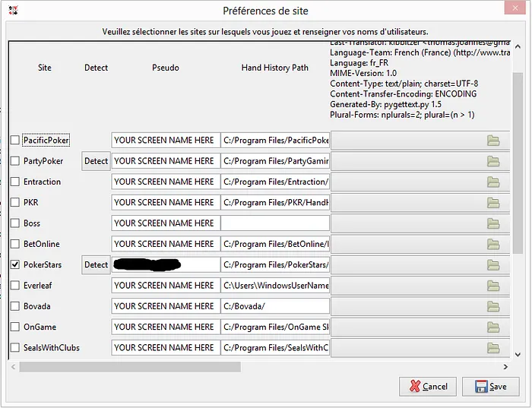Click vertical scrollbar up arrow

point(518,47)
